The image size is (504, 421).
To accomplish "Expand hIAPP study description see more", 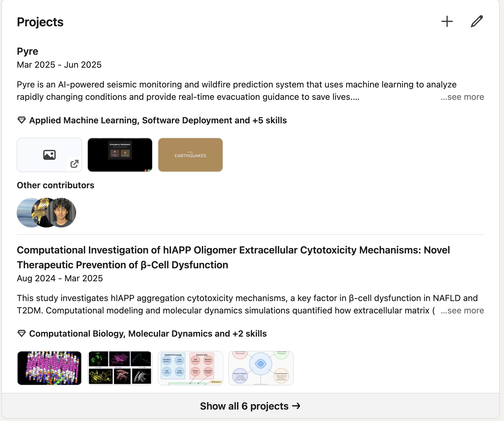I will 462,311.
